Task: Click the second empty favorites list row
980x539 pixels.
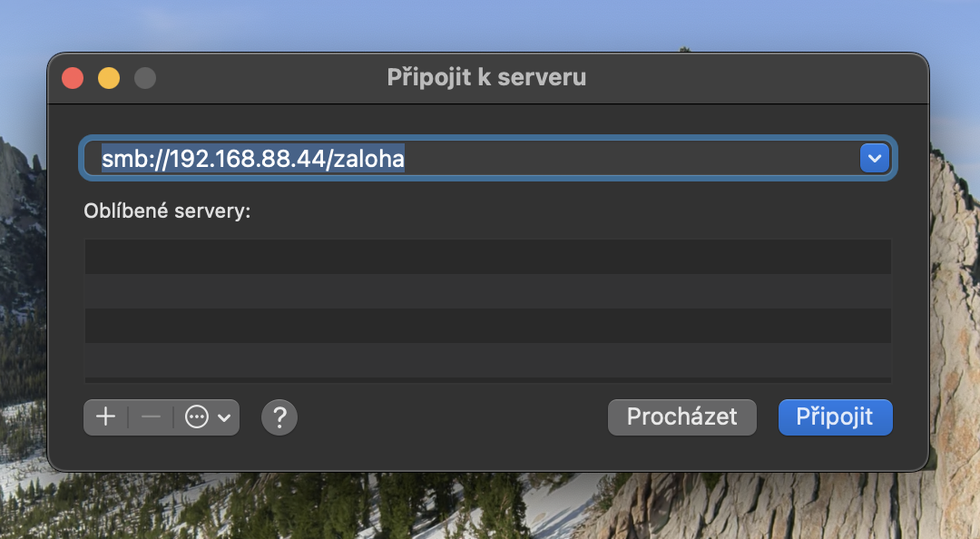Action: tap(487, 291)
